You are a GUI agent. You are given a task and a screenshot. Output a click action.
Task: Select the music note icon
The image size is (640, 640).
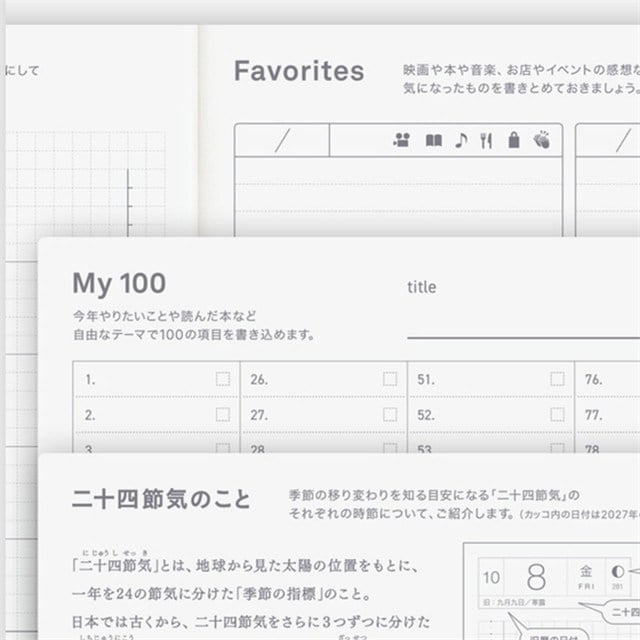[x=461, y=140]
